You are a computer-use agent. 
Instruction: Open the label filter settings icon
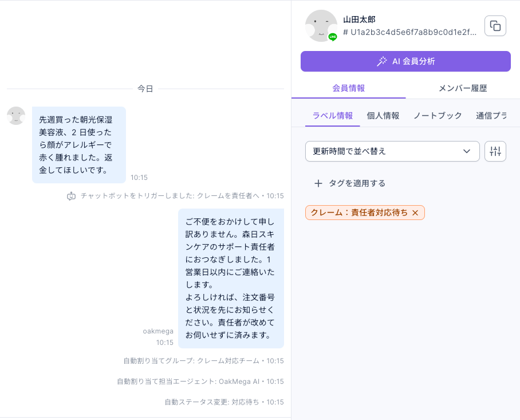coord(495,151)
